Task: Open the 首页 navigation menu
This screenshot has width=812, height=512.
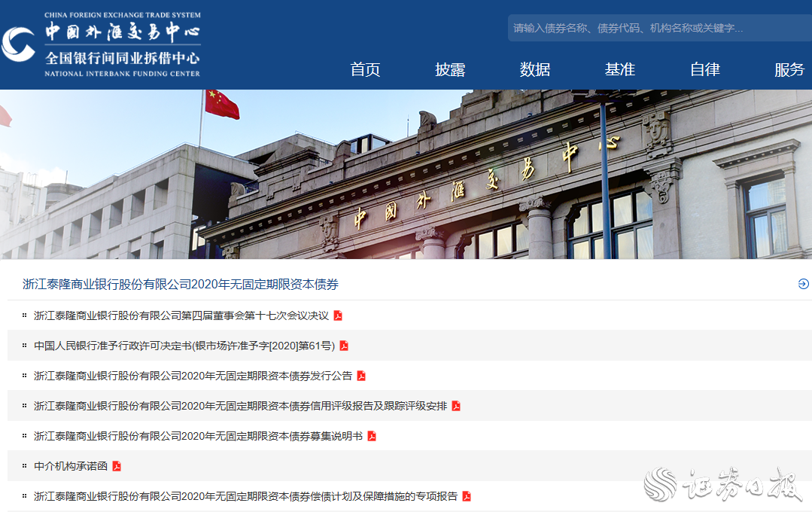Action: 365,69
